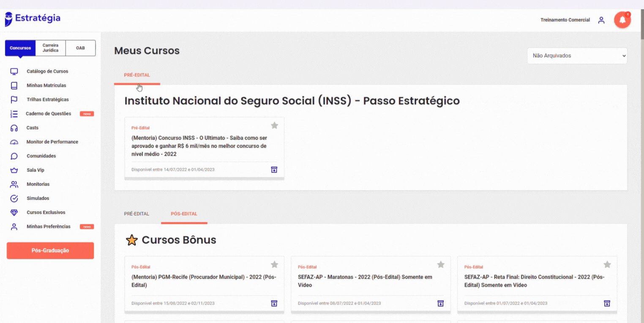Select the lower PRÉ-EDITAL tab beside PÓS-EDITAL
644x323 pixels.
[x=136, y=214]
